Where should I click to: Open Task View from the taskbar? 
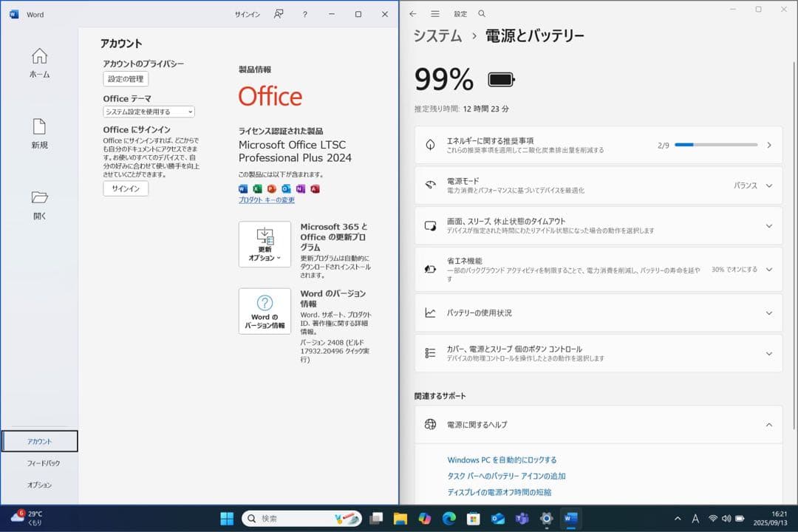coord(376,518)
